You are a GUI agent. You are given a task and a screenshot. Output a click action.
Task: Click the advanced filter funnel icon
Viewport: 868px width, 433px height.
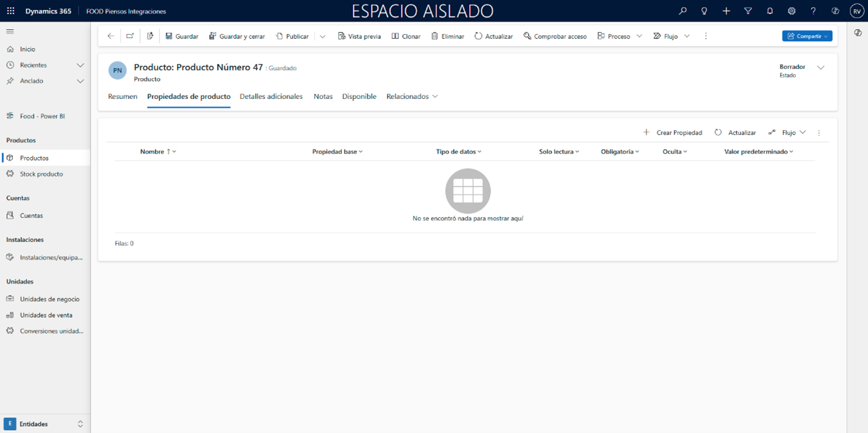748,11
